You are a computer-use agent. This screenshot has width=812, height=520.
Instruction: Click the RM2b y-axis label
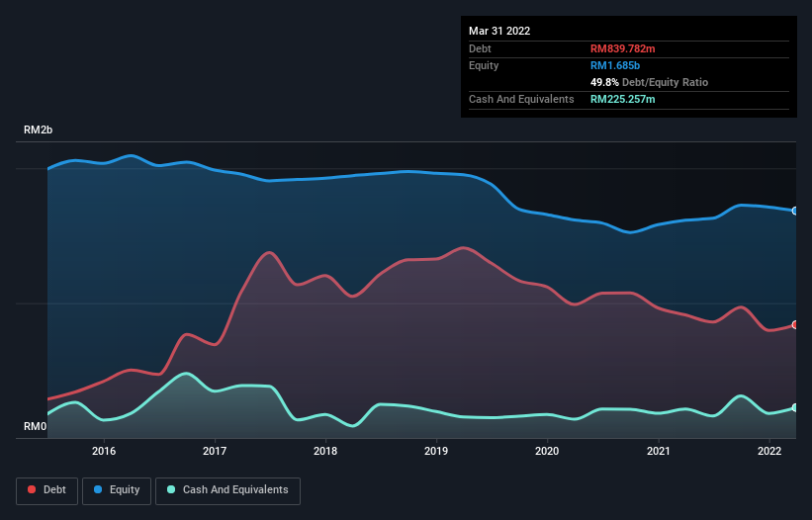pyautogui.click(x=38, y=130)
